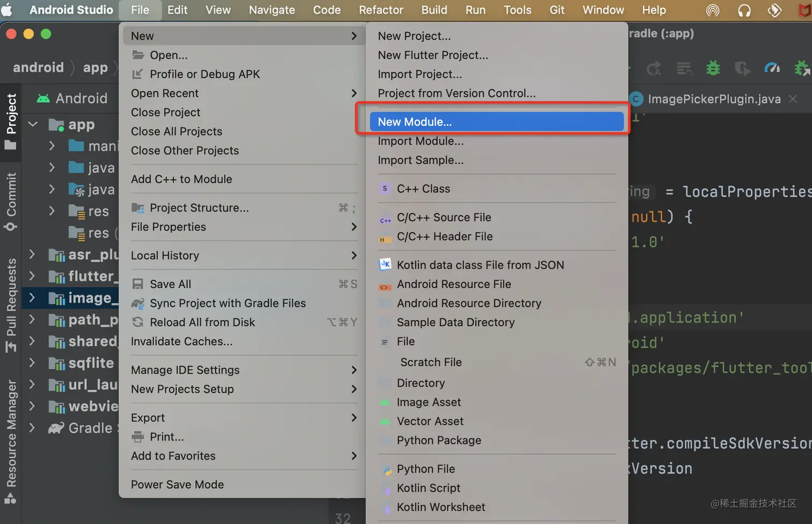The width and height of the screenshot is (812, 524).
Task: Click Invalidate Caches... item
Action: [243, 341]
